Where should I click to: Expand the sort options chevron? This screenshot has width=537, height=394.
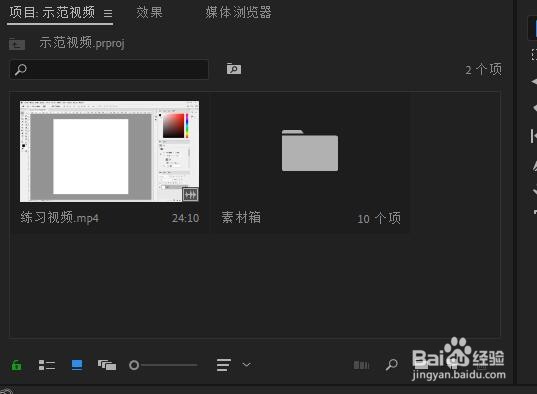[x=246, y=365]
